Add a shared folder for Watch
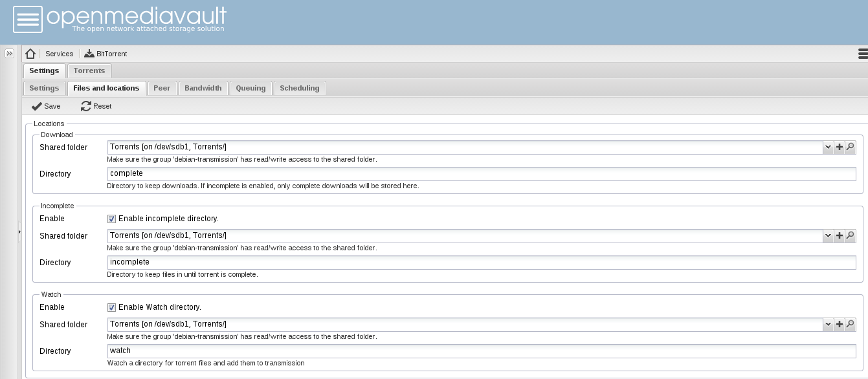This screenshot has width=868, height=379. (x=840, y=325)
